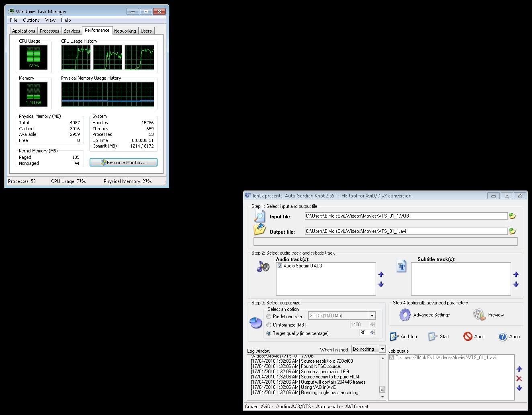This screenshot has height=415, width=532.
Task: Open File menu in Task Manager
Action: click(x=14, y=20)
